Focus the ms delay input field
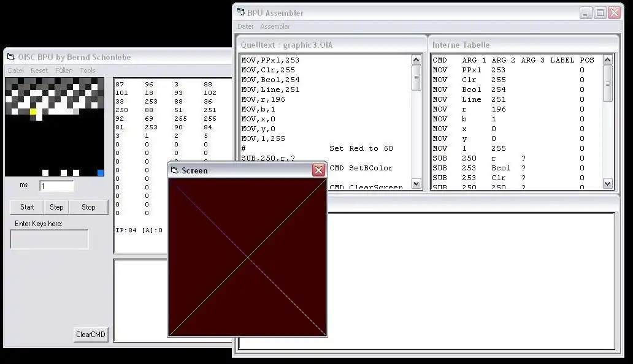This screenshot has width=633, height=364. click(56, 186)
